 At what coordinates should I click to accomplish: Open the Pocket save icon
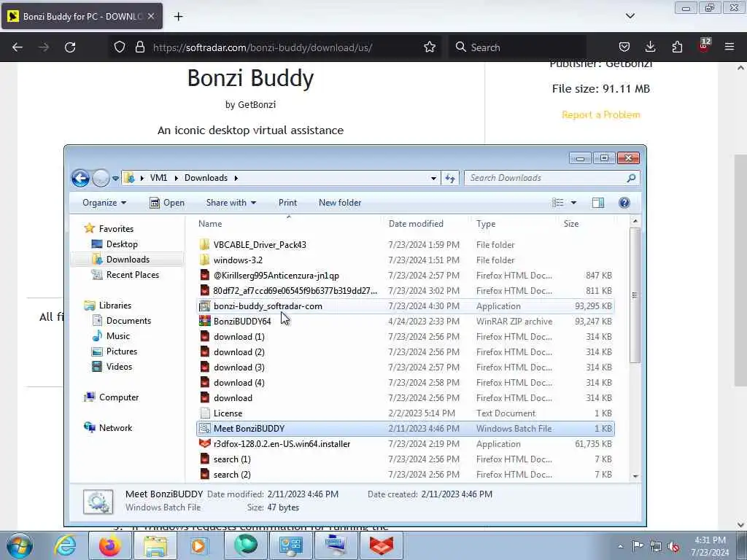[x=624, y=47]
